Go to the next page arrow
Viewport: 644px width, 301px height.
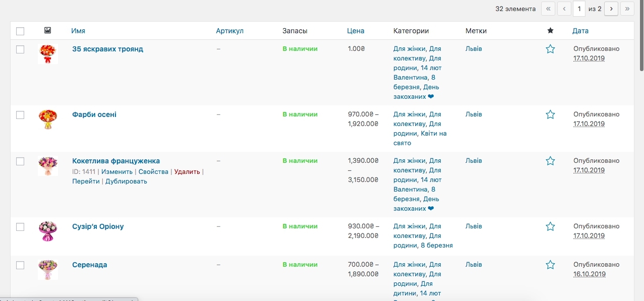coord(611,9)
